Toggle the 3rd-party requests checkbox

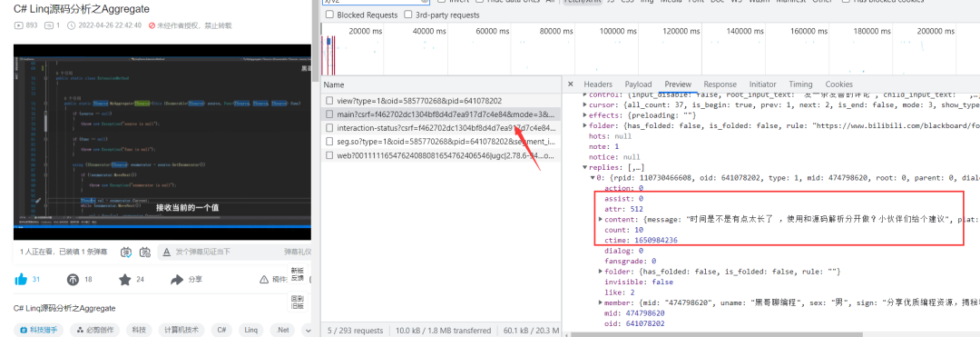click(x=408, y=15)
